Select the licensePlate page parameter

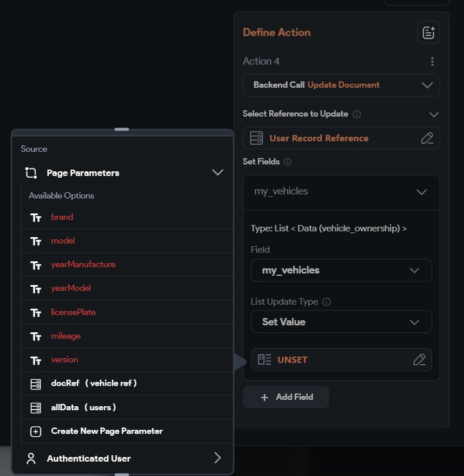[73, 312]
